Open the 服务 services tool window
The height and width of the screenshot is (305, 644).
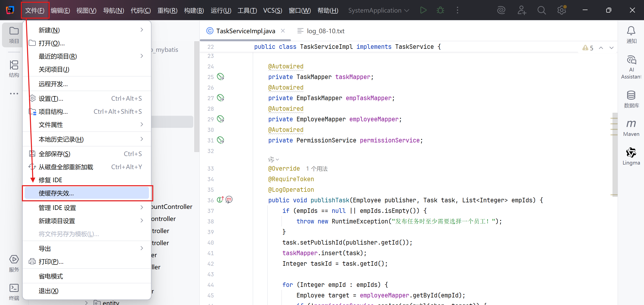[14, 263]
